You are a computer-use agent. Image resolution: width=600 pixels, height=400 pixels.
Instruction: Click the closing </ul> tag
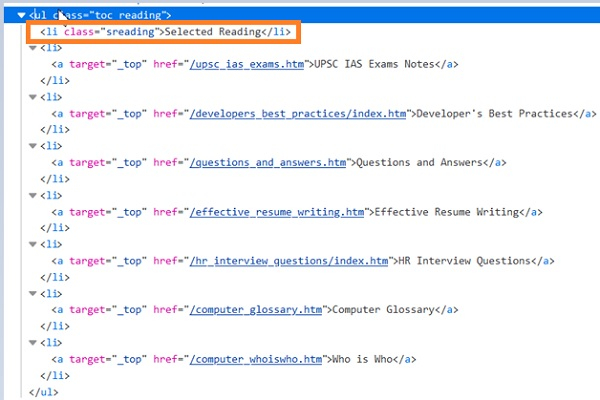click(44, 392)
